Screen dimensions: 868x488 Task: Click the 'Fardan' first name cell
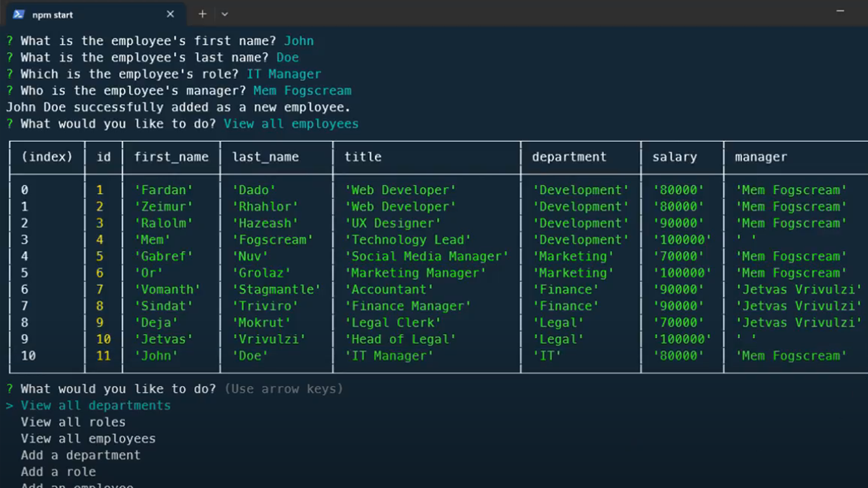point(163,190)
